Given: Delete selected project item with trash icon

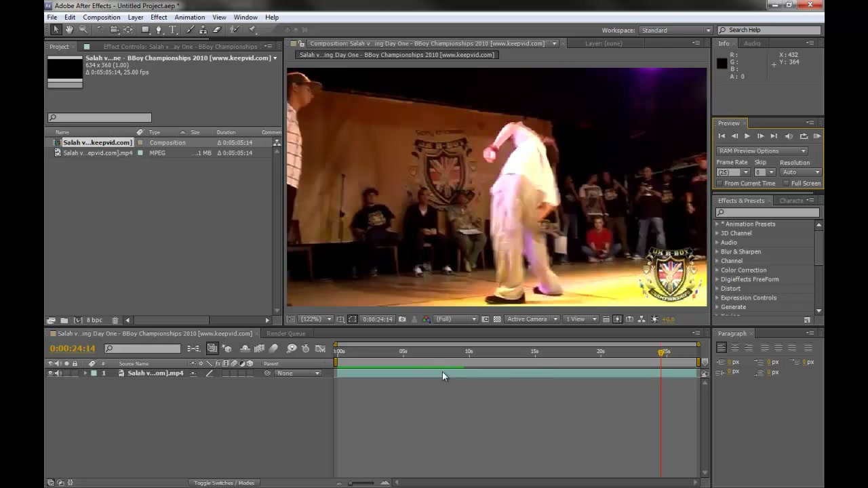Looking at the screenshot, I should point(115,320).
